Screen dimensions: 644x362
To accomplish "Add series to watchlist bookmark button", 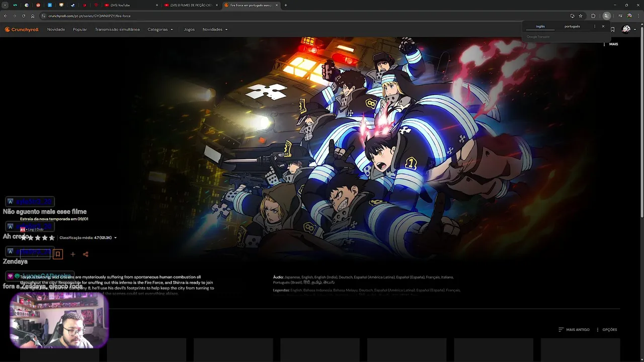I will pyautogui.click(x=58, y=254).
